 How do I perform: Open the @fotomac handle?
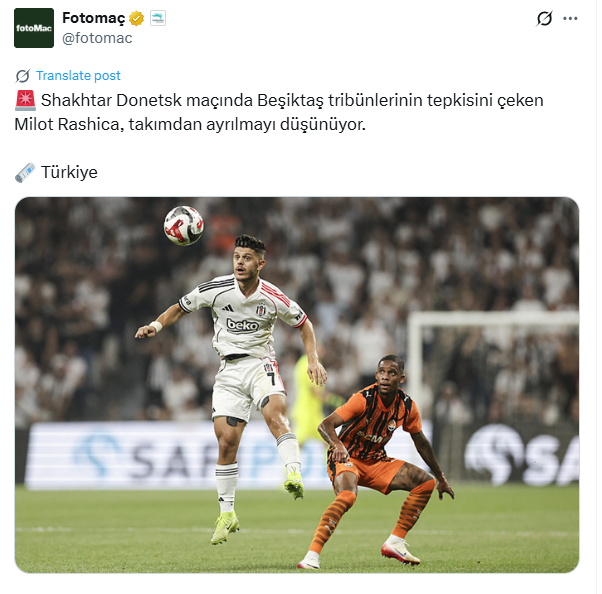tap(97, 38)
